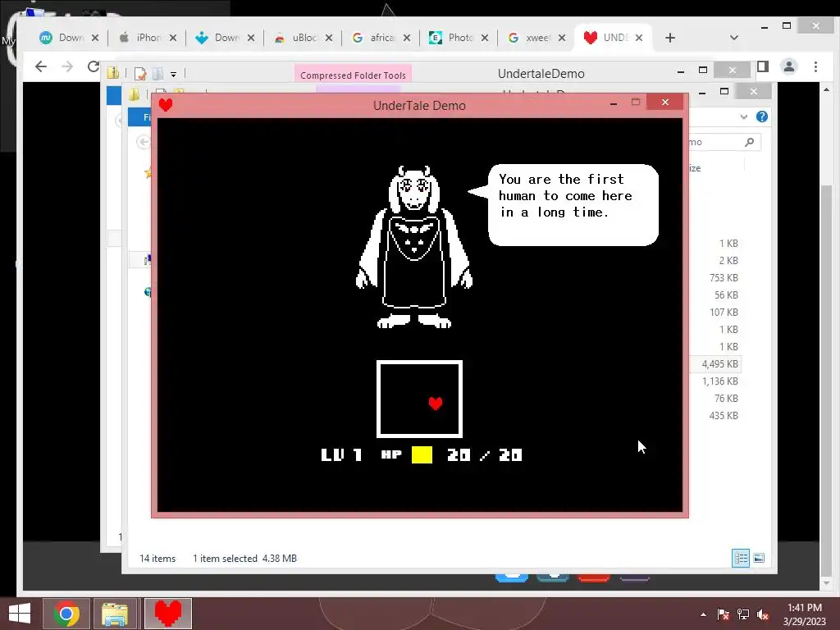Open File Explorer help icon
The width and height of the screenshot is (840, 630).
[x=762, y=116]
